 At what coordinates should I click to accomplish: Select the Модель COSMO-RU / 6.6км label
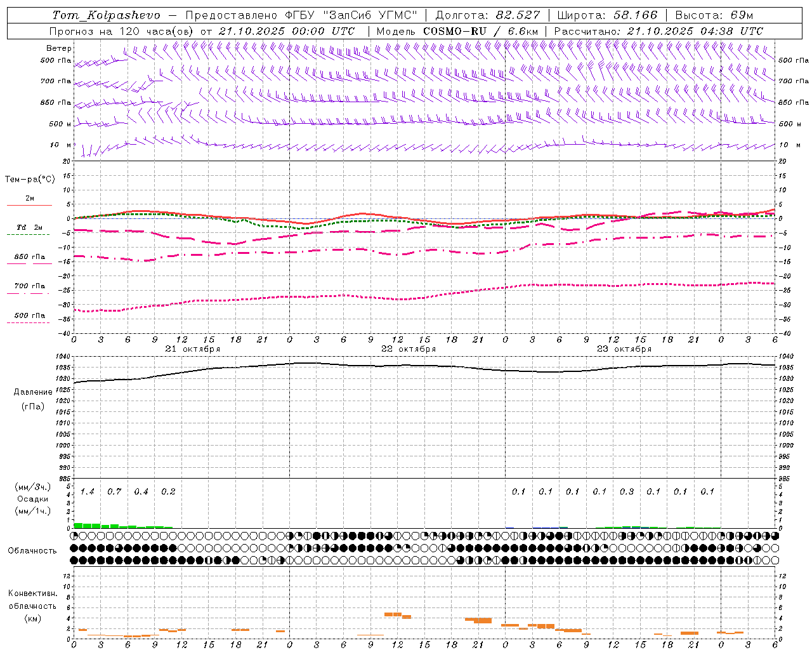[457, 31]
